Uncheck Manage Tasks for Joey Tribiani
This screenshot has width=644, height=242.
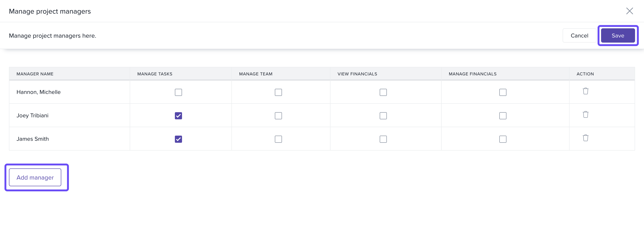[x=178, y=116]
